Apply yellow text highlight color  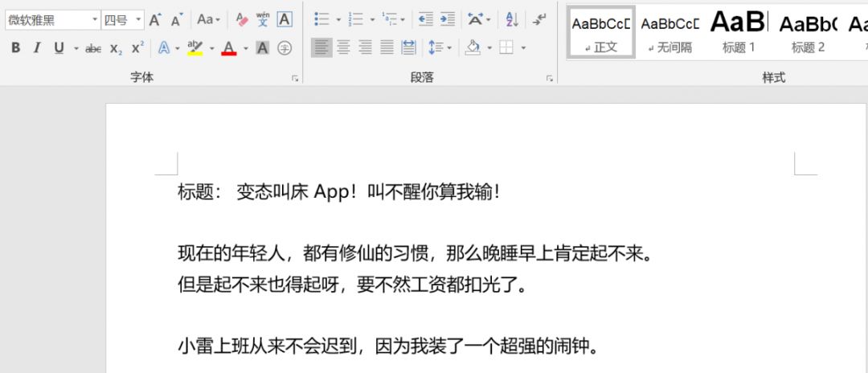click(194, 48)
